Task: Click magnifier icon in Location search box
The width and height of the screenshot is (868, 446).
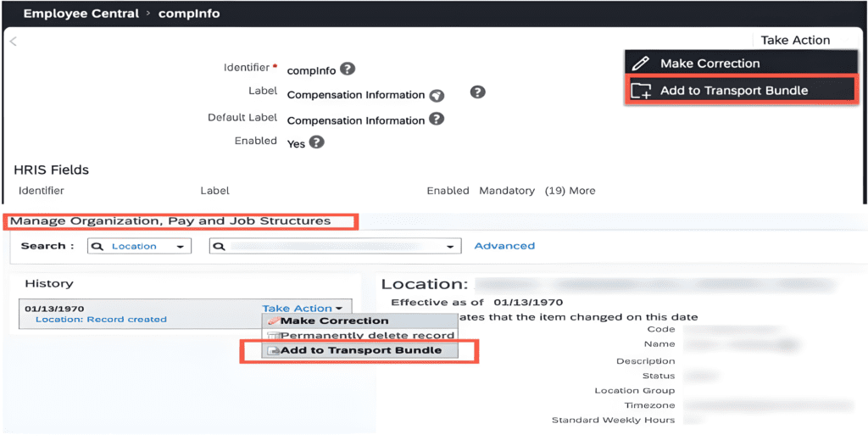Action: (97, 247)
